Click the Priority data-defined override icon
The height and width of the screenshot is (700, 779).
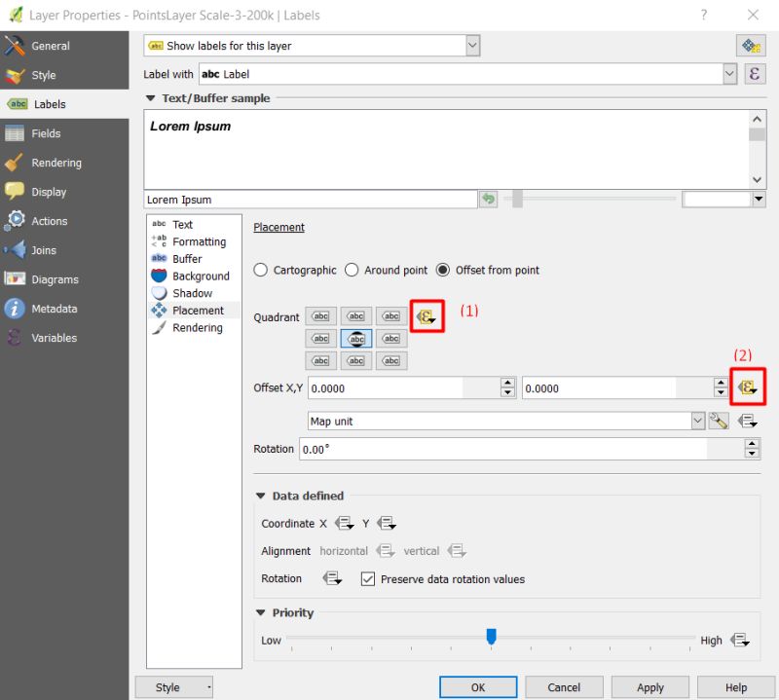pyautogui.click(x=740, y=640)
